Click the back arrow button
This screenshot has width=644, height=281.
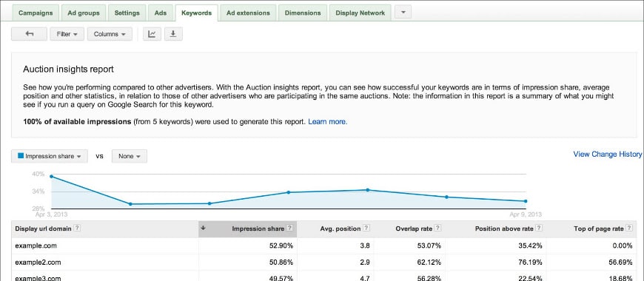tap(29, 34)
